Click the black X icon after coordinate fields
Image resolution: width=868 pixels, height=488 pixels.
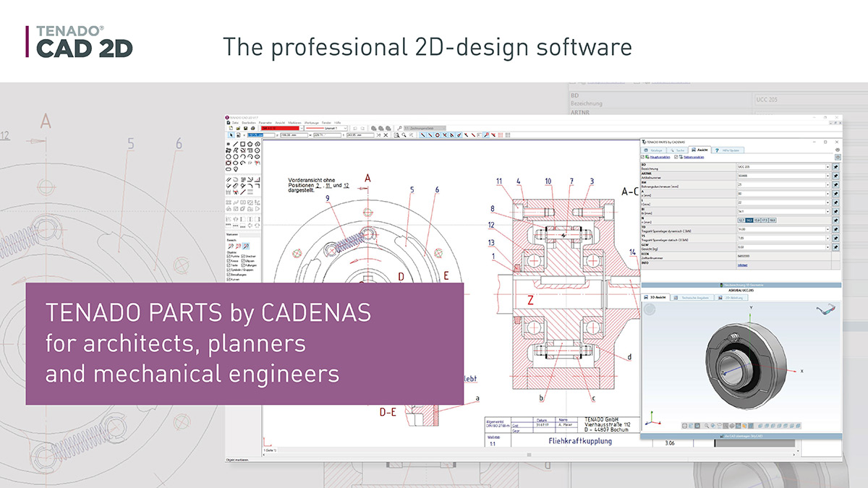pyautogui.click(x=386, y=135)
